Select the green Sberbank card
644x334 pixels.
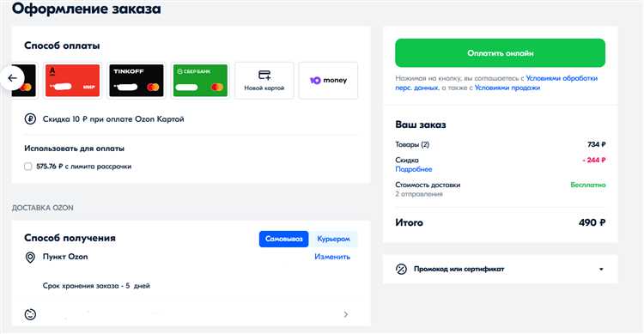(200, 81)
